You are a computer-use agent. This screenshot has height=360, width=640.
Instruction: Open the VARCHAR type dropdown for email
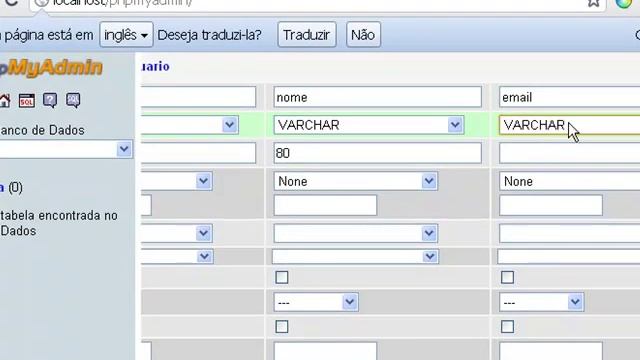pyautogui.click(x=569, y=125)
